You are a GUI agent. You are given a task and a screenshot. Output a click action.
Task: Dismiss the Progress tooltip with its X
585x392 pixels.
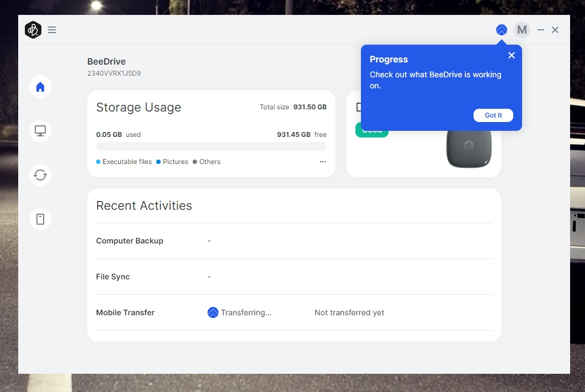point(511,55)
